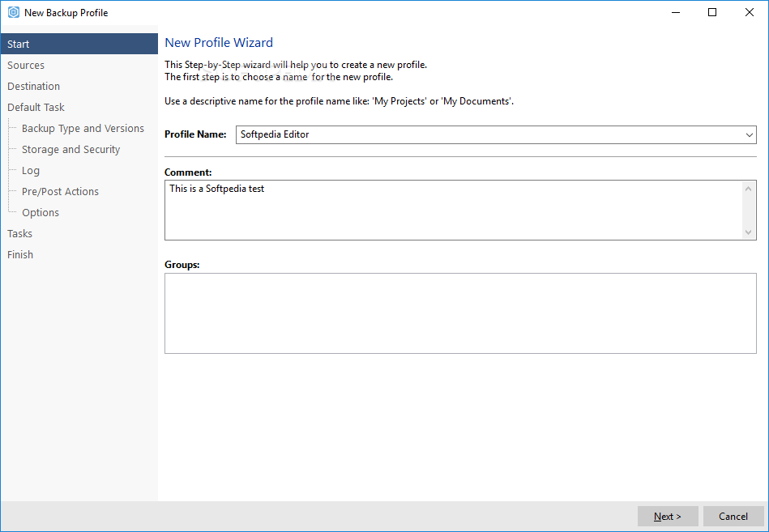Click the app icon in title bar

tap(14, 12)
